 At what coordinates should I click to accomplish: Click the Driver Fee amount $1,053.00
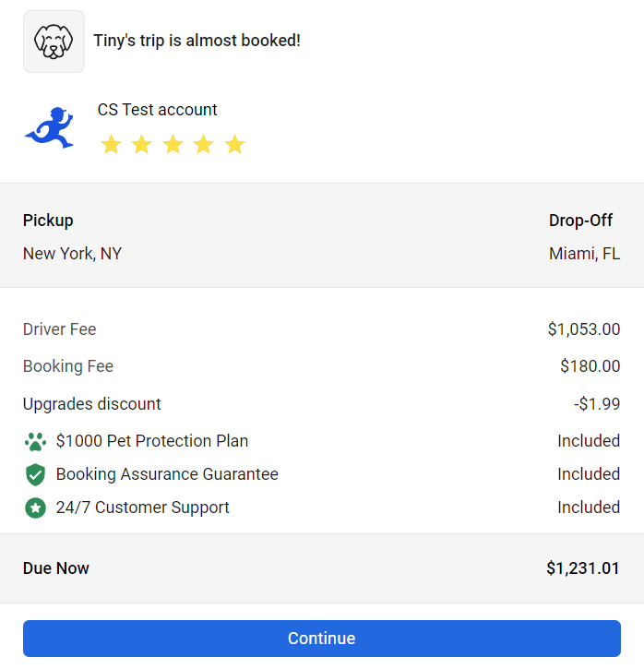pyautogui.click(x=583, y=329)
